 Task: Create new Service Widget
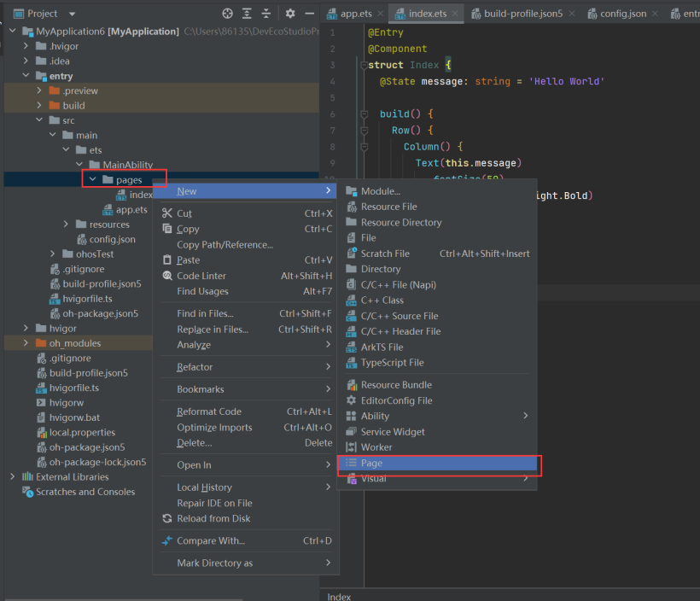437,432
